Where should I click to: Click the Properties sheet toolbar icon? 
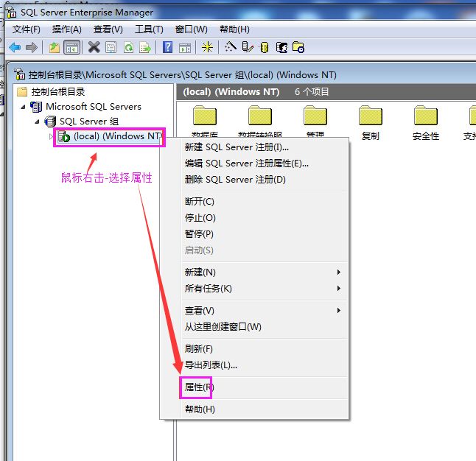pyautogui.click(x=111, y=47)
